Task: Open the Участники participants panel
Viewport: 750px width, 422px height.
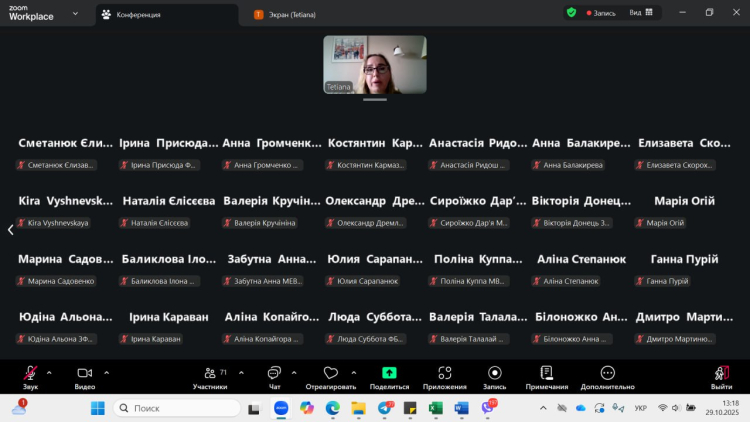Action: point(210,375)
